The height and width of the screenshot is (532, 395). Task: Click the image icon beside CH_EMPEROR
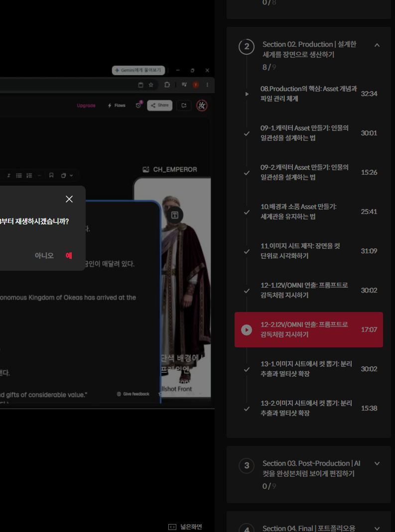[146, 169]
